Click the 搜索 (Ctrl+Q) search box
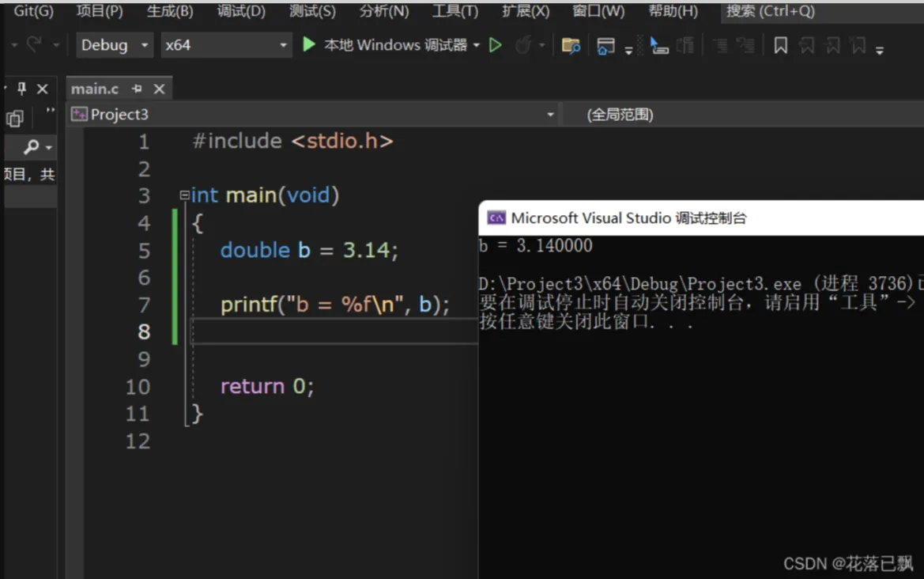 point(822,11)
